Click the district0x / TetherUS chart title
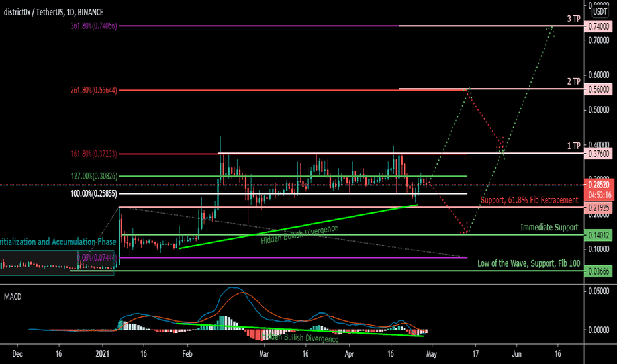Viewport: 617px width, 364px height. click(x=54, y=12)
